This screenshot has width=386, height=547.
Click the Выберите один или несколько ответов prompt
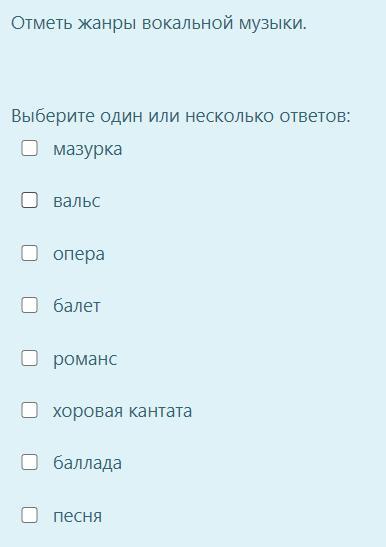[181, 116]
